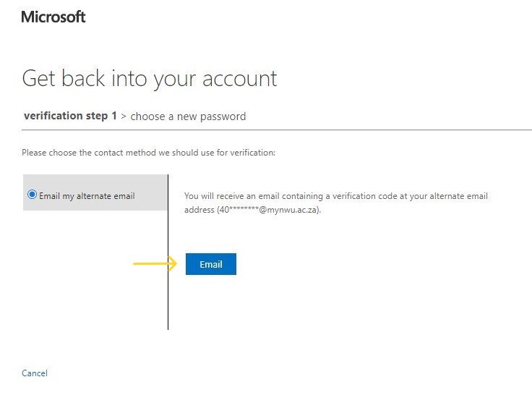Click the Cancel link
This screenshot has height=403, width=532.
pyautogui.click(x=35, y=373)
